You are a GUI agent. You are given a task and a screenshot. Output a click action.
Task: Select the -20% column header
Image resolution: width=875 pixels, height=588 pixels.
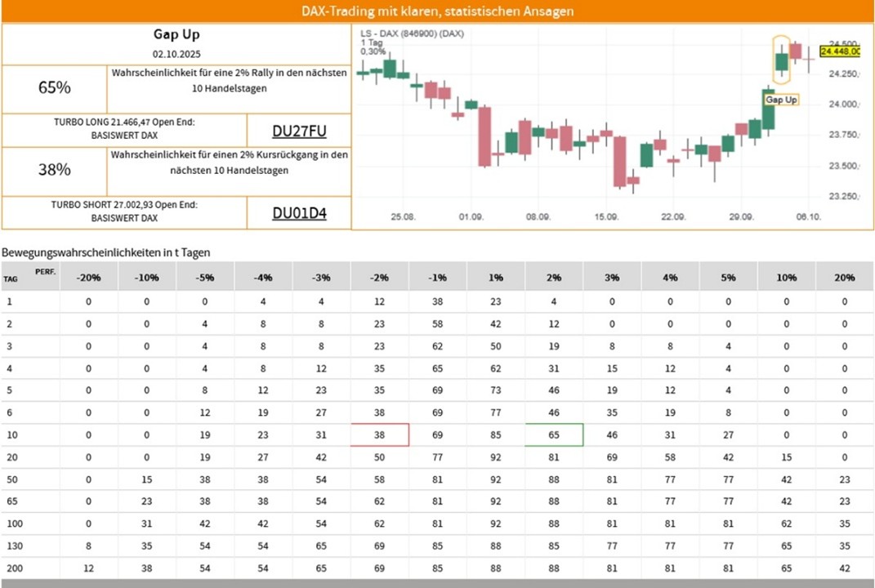(88, 278)
